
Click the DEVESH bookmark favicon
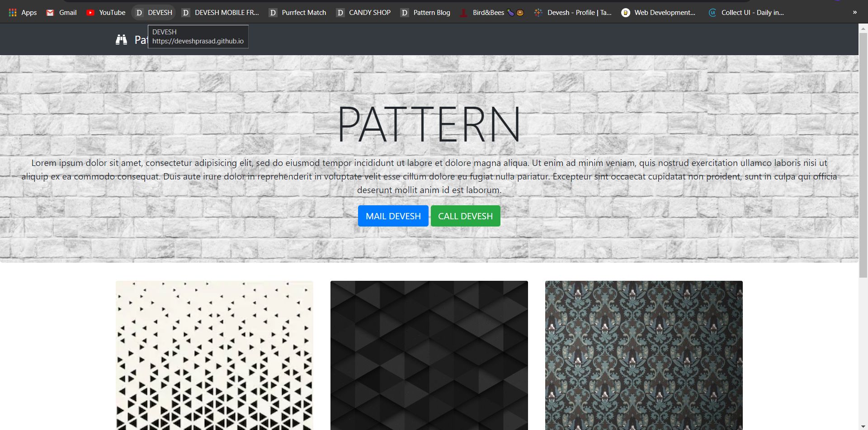(139, 13)
